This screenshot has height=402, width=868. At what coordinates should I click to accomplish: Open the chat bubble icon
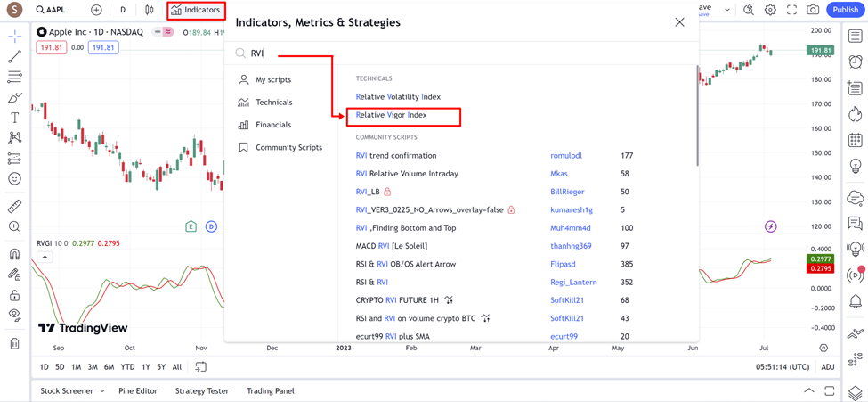[855, 223]
